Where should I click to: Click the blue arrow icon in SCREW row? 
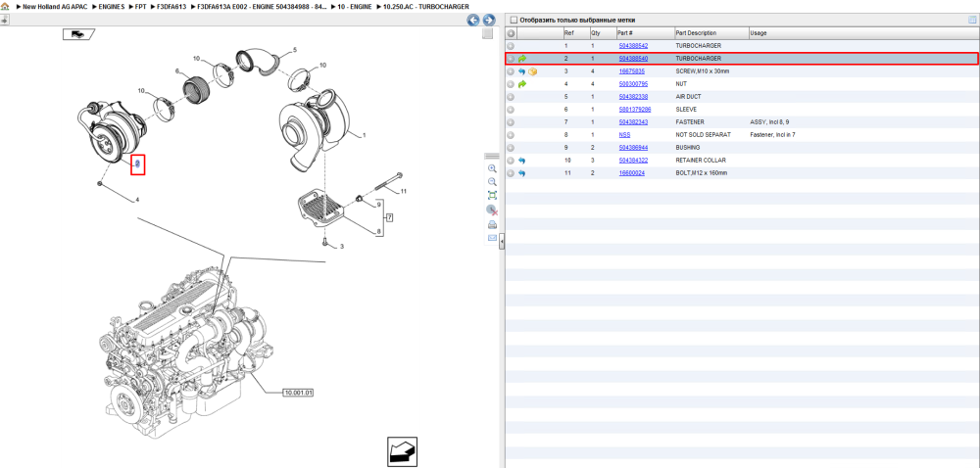[522, 71]
